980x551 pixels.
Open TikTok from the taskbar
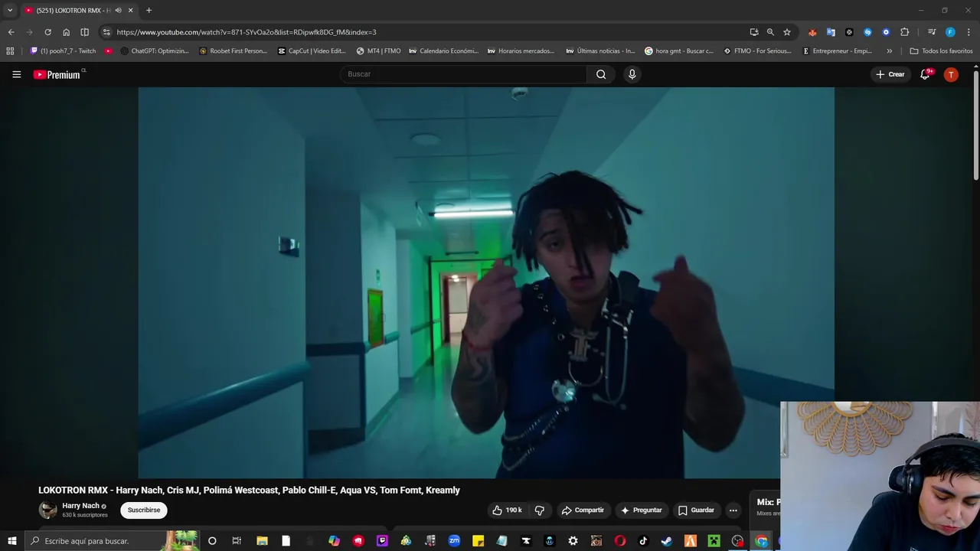[642, 541]
